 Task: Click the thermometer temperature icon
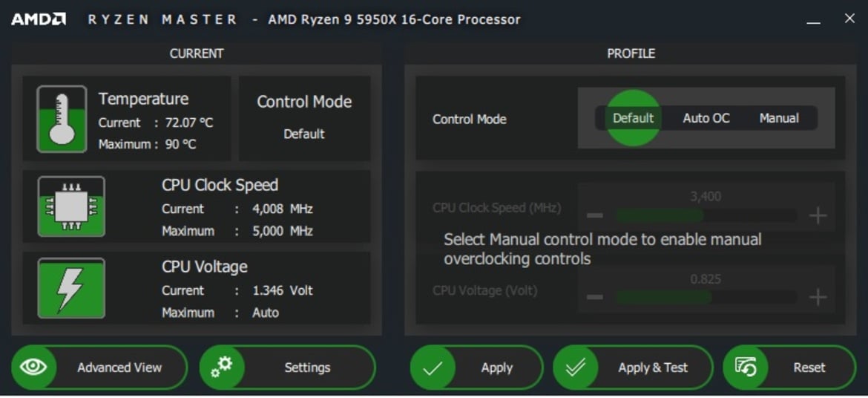[62, 120]
